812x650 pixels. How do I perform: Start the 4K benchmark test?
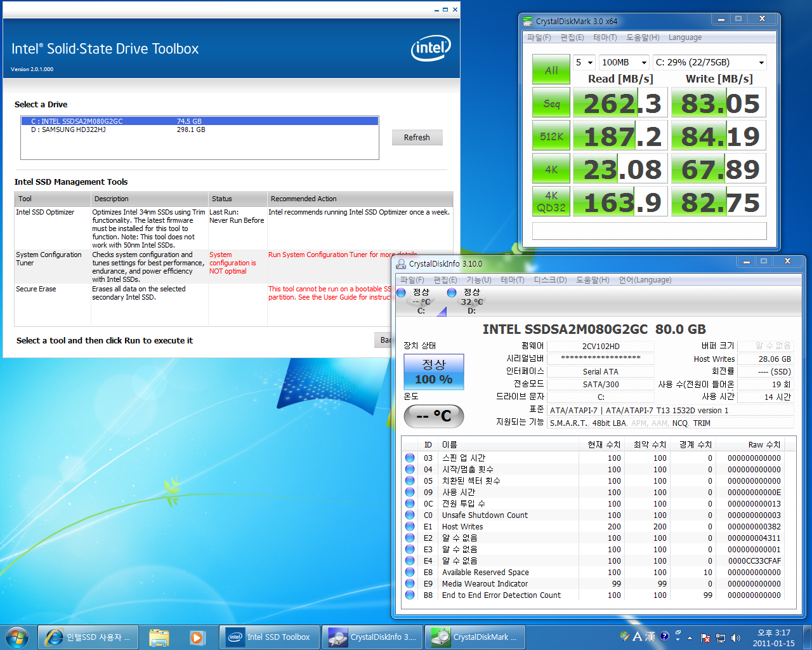click(551, 169)
